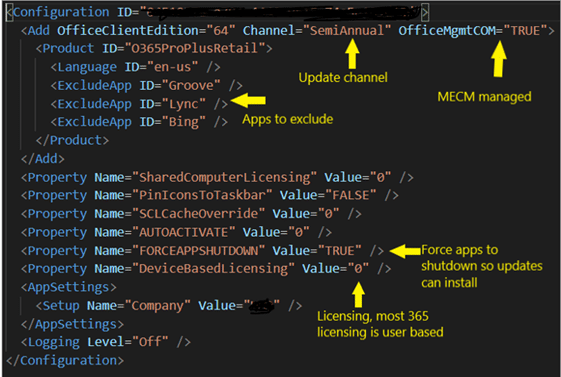Click the Property tag on the SharedComputerLicensing line
The image size is (561, 377).
57,177
